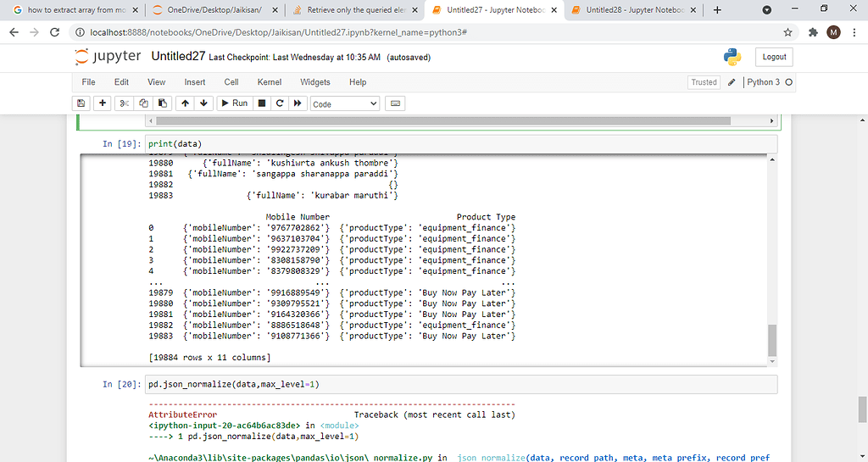This screenshot has width=868, height=462.
Task: Paste cells below using the clipboard icon
Action: click(161, 103)
